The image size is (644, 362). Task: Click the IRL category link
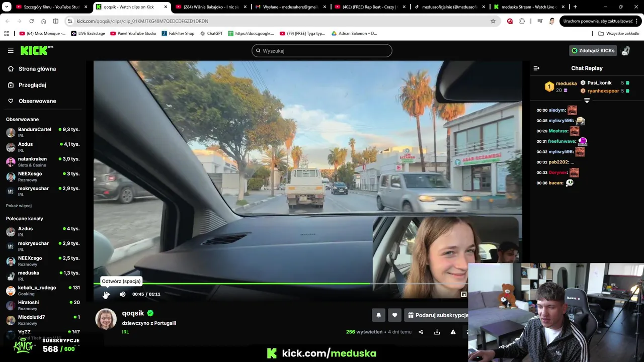[x=125, y=332]
